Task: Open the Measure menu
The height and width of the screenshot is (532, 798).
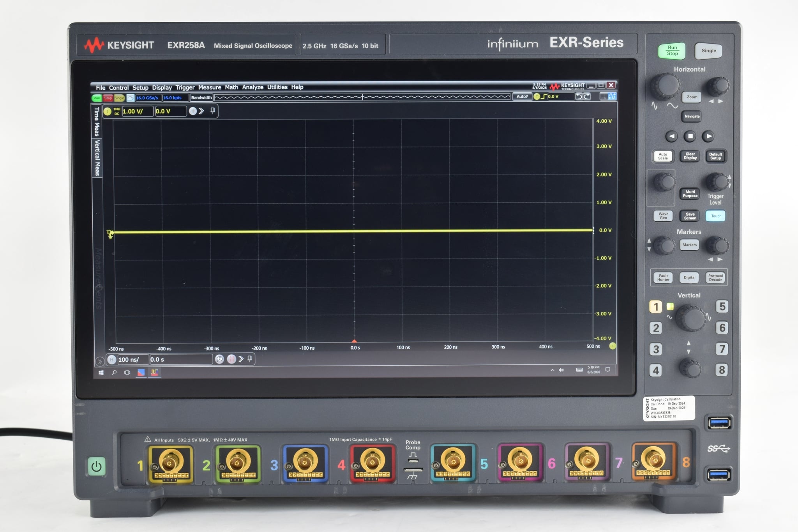Action: pyautogui.click(x=210, y=87)
